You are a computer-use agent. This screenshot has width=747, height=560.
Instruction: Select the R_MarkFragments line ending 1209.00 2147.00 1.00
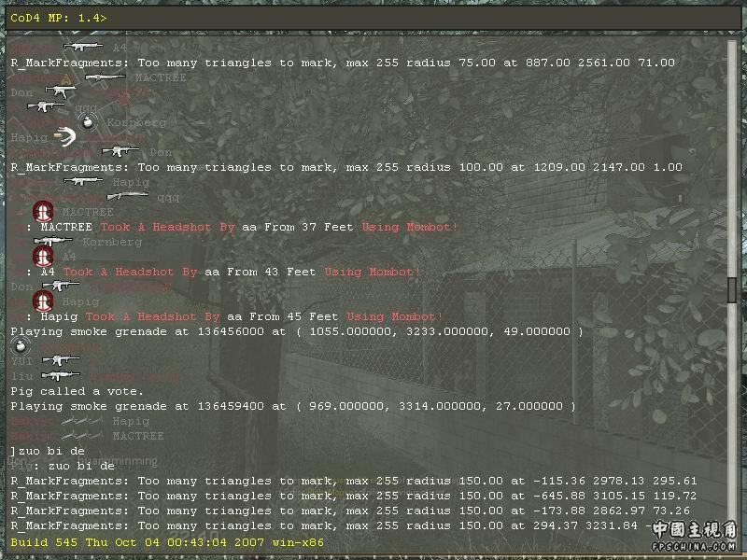pos(346,167)
